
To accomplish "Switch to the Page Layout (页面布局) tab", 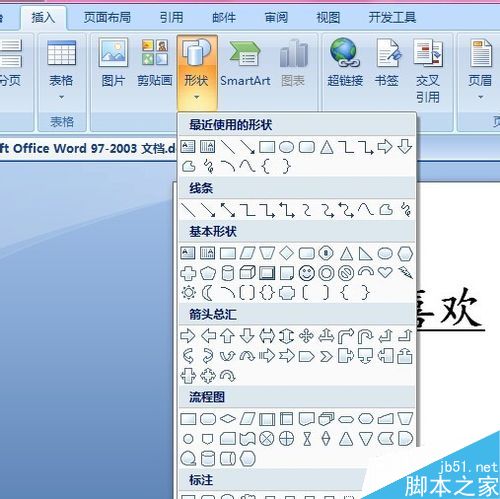I will pyautogui.click(x=107, y=17).
